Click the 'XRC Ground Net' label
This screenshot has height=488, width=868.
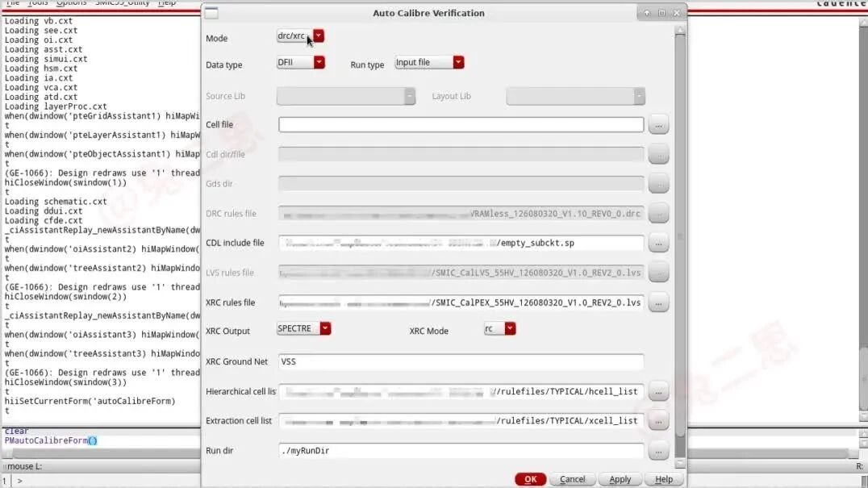(x=237, y=362)
